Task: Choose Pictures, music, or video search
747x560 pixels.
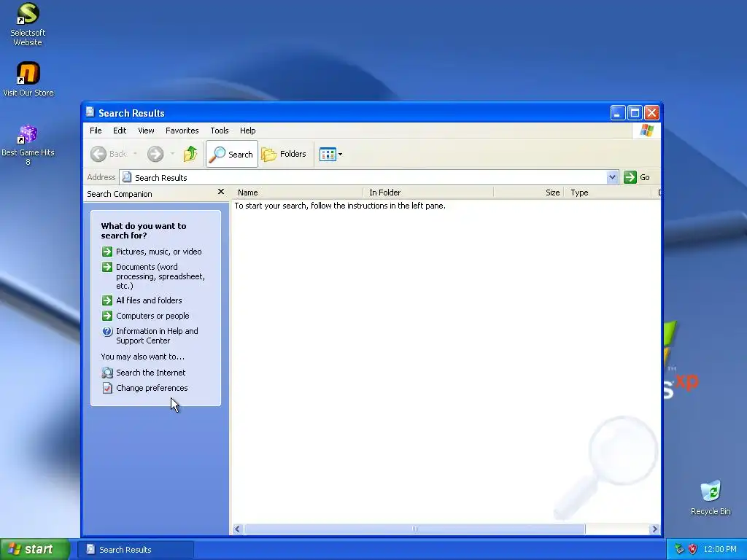Action: click(x=158, y=252)
